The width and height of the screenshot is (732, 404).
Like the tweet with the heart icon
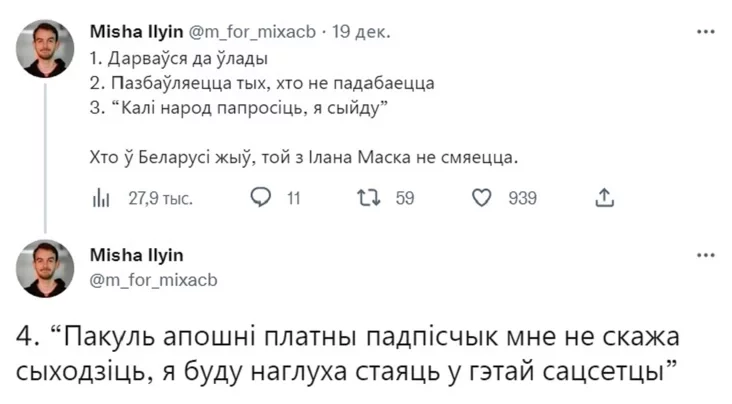(x=480, y=198)
